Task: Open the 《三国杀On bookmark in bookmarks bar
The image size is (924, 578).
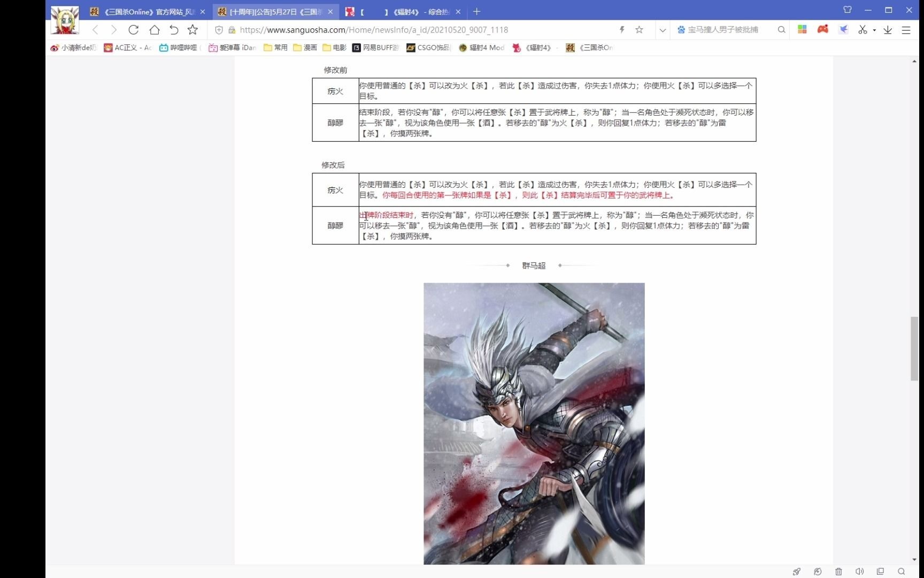Action: 589,48
